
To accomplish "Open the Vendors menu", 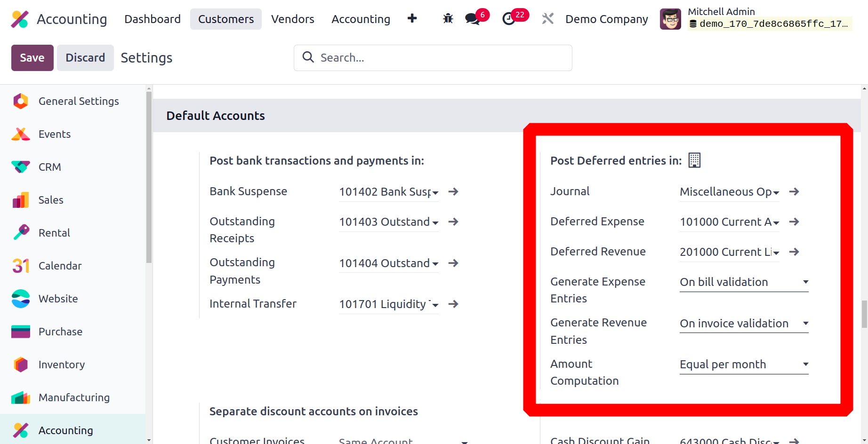I will click(293, 19).
